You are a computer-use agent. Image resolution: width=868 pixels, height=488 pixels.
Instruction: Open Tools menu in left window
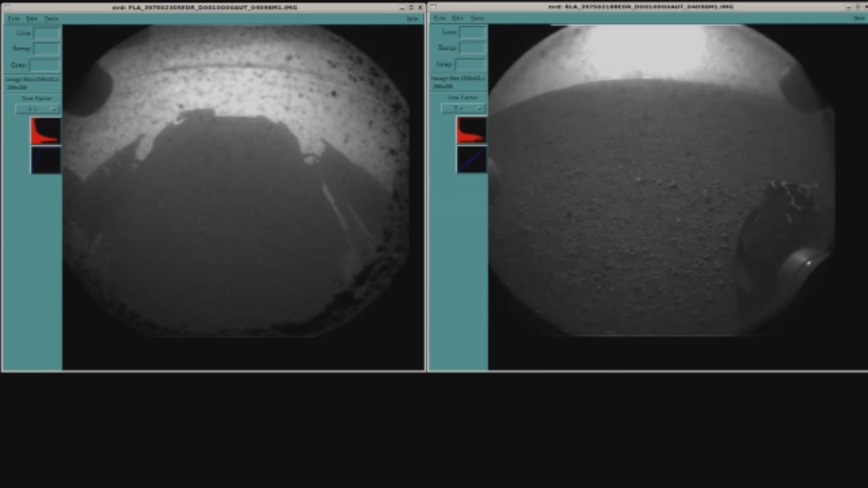[51, 19]
